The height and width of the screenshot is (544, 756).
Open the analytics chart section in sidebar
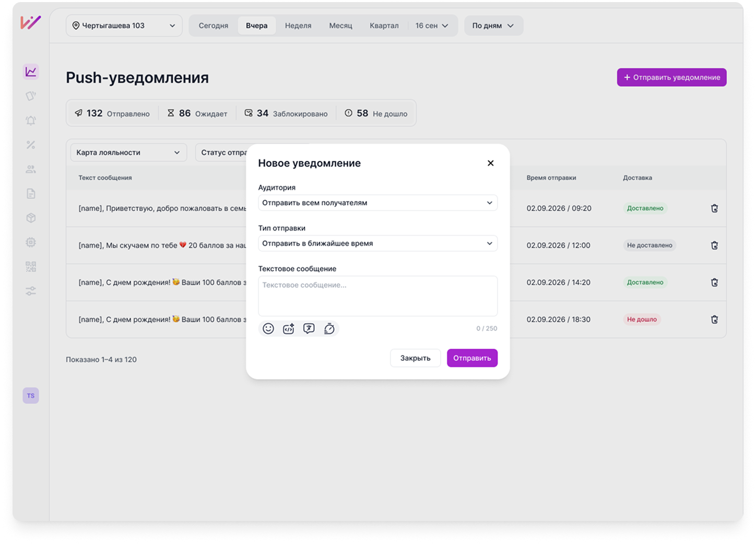pos(31,72)
